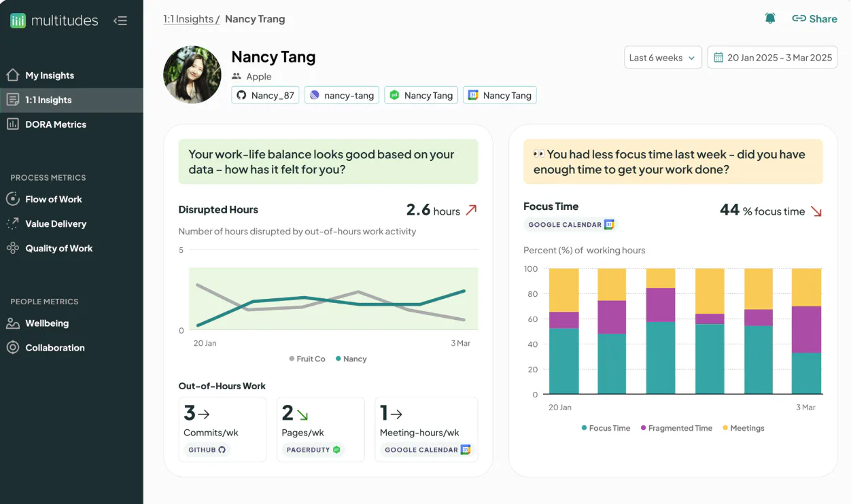
Task: Click the Meeting-hours/wk flat trend arrow
Action: [x=396, y=414]
